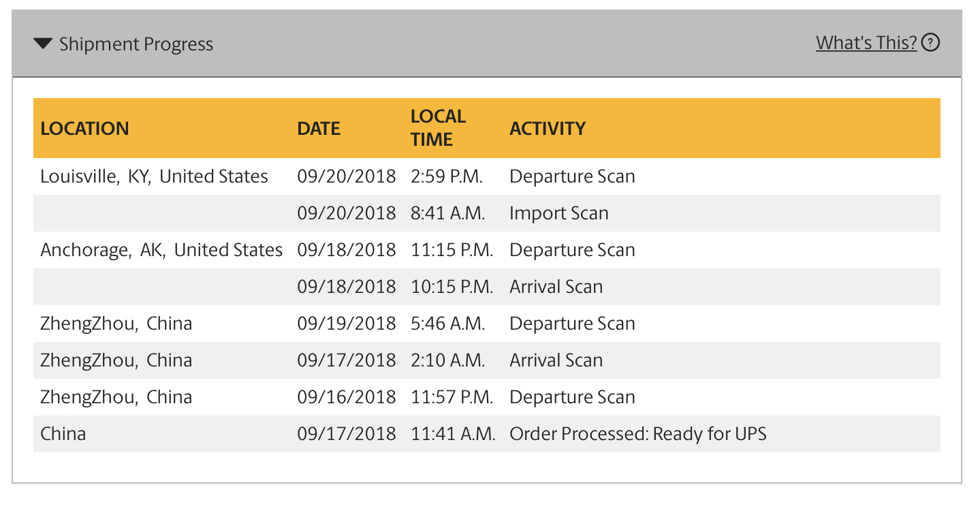Select Louisville, KY, United States location

pos(154,176)
